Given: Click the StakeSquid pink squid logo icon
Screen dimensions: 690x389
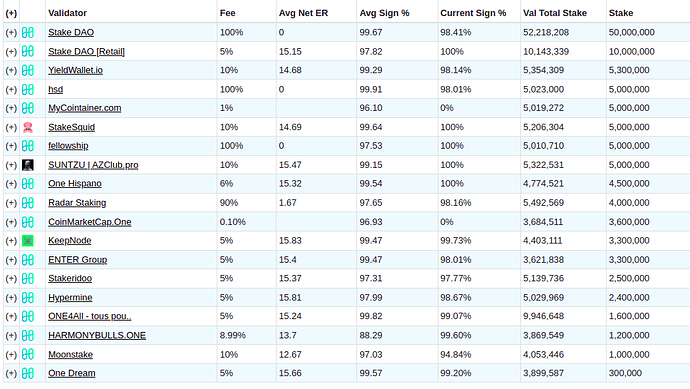Looking at the screenshot, I should 28,127.
